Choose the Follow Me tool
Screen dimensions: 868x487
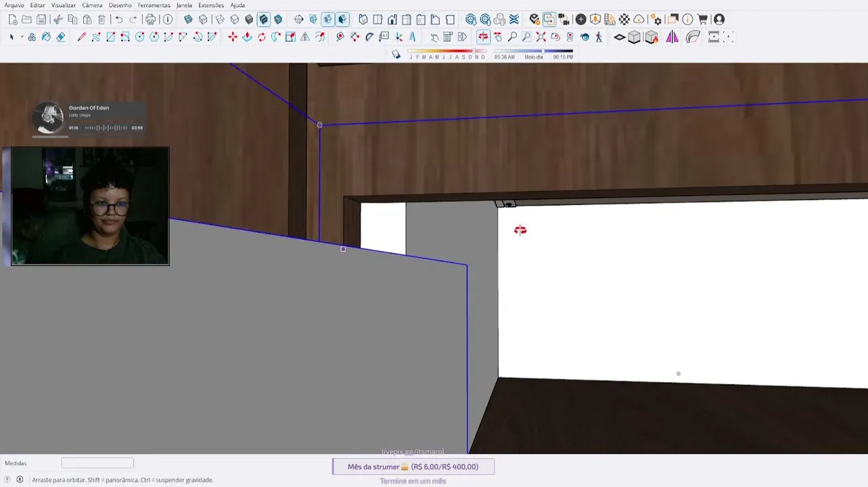(x=276, y=37)
